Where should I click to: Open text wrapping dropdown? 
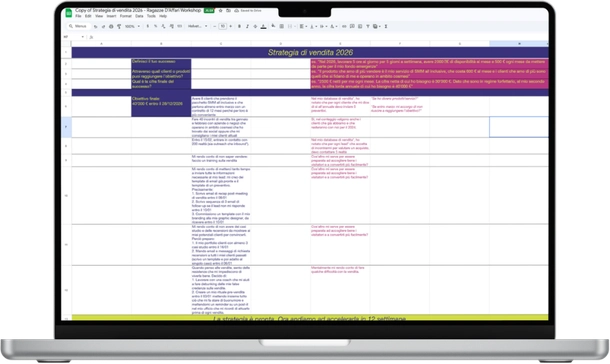point(324,26)
